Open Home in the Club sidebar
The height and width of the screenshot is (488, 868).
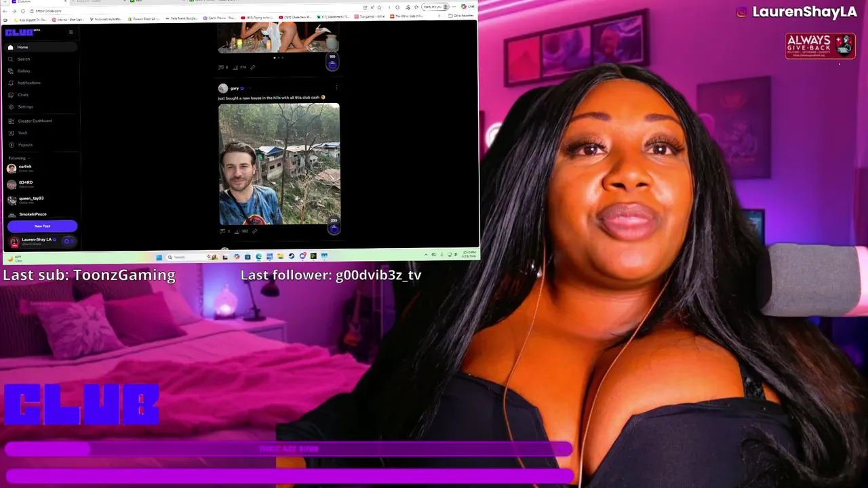coord(41,47)
